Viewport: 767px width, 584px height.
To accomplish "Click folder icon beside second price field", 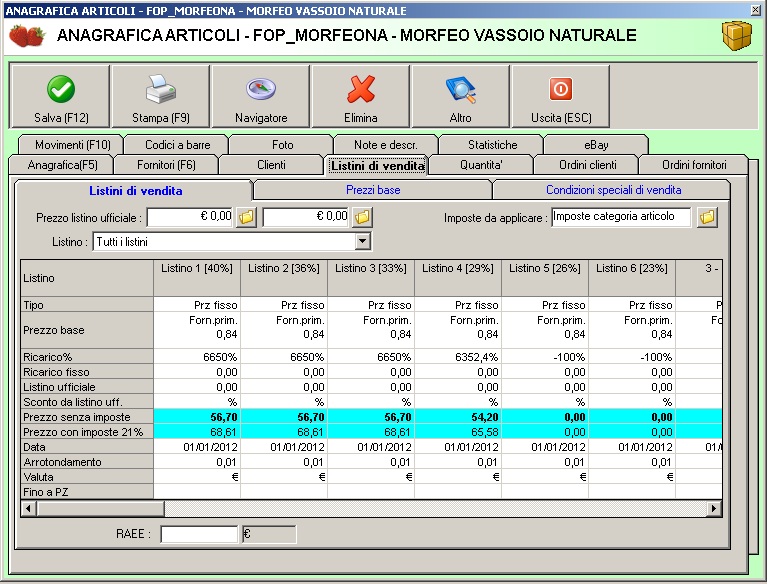I will (363, 216).
